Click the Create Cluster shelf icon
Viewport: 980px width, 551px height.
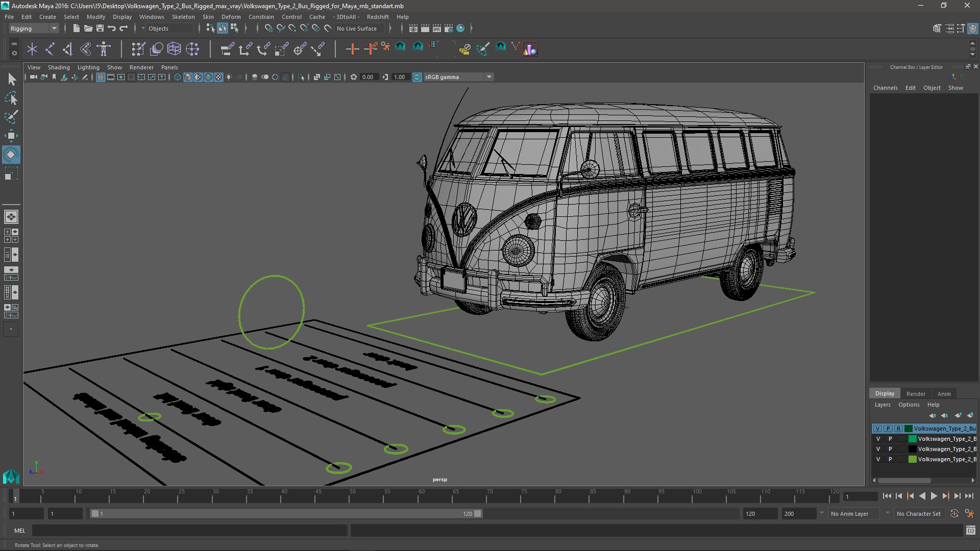[192, 49]
